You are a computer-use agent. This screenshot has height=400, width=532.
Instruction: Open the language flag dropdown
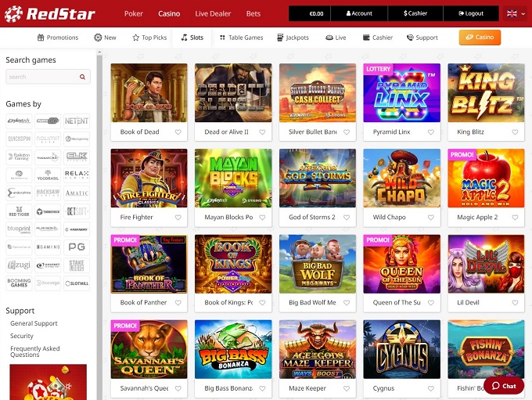click(516, 13)
